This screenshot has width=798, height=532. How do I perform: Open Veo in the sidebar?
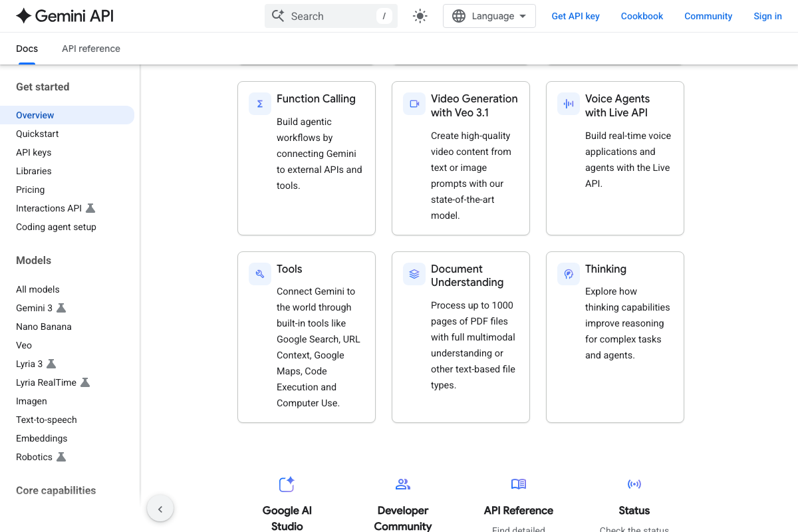click(x=24, y=345)
